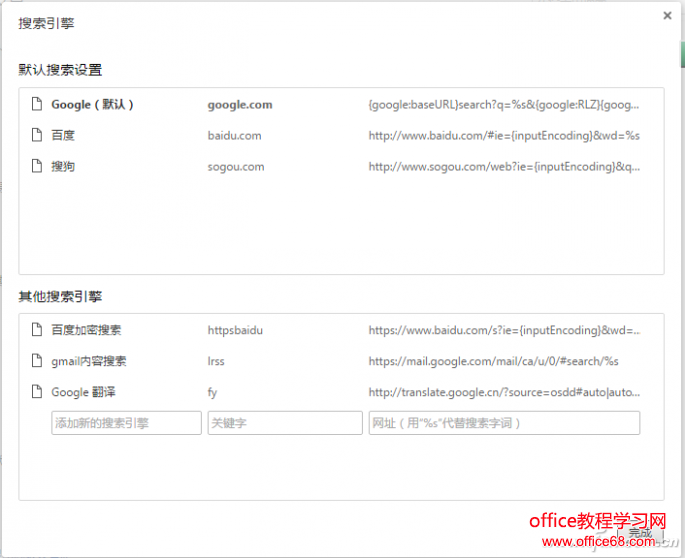Viewport: 685px width, 558px height.
Task: Click the lrss keyword
Action: [216, 361]
